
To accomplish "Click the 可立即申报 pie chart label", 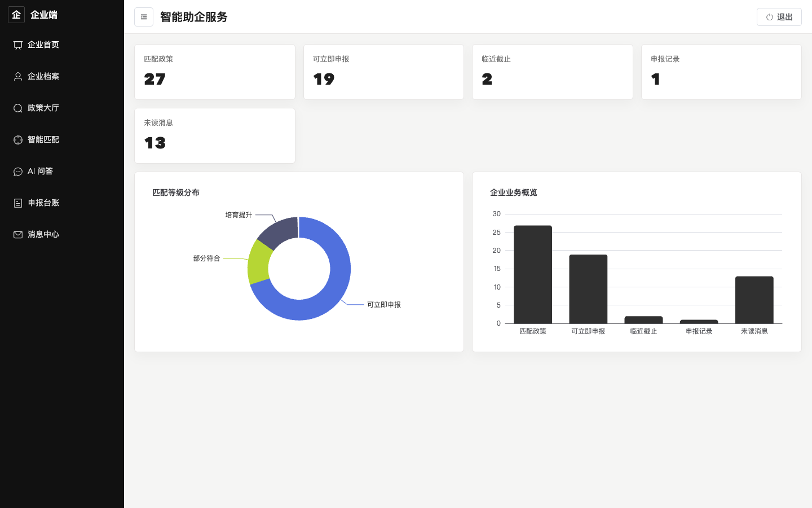I will (384, 305).
